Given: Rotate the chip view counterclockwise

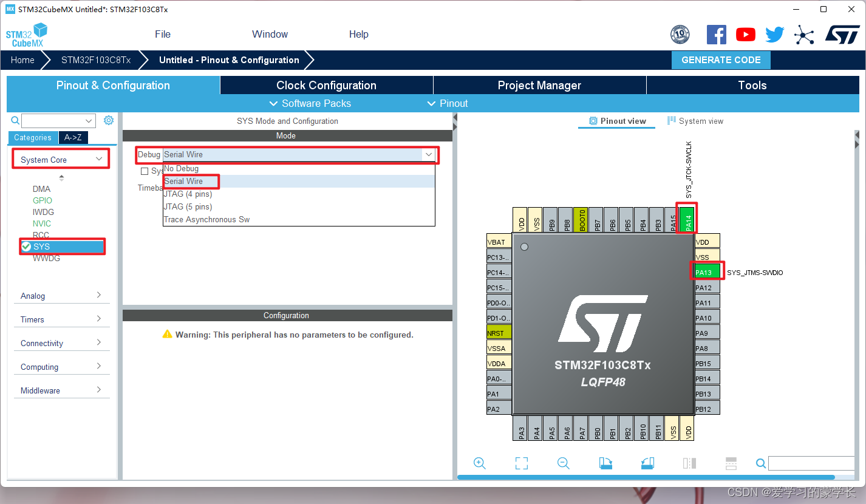Looking at the screenshot, I should [x=647, y=463].
